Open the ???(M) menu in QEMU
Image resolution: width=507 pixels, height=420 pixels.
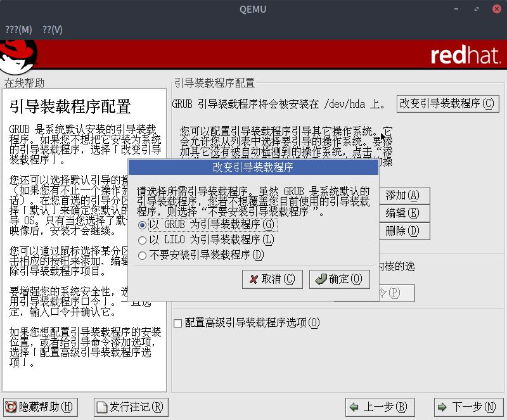[x=19, y=30]
